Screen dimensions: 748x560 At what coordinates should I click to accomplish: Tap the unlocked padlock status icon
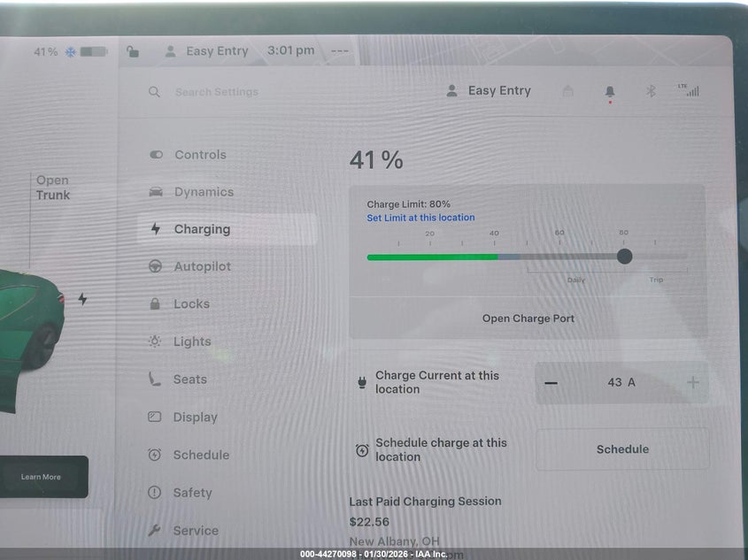(133, 51)
